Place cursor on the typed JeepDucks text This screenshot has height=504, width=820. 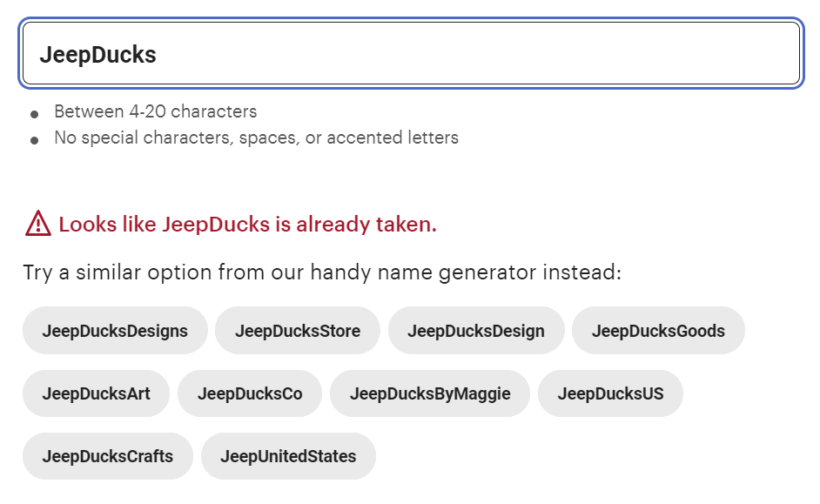[97, 55]
